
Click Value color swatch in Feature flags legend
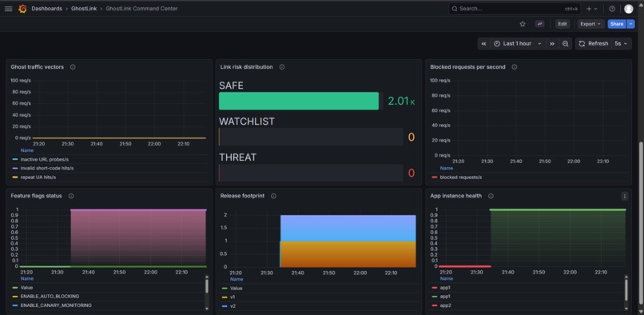pyautogui.click(x=15, y=288)
